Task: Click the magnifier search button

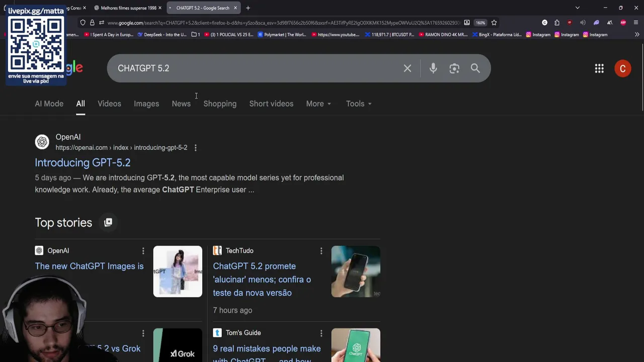Action: tap(475, 68)
